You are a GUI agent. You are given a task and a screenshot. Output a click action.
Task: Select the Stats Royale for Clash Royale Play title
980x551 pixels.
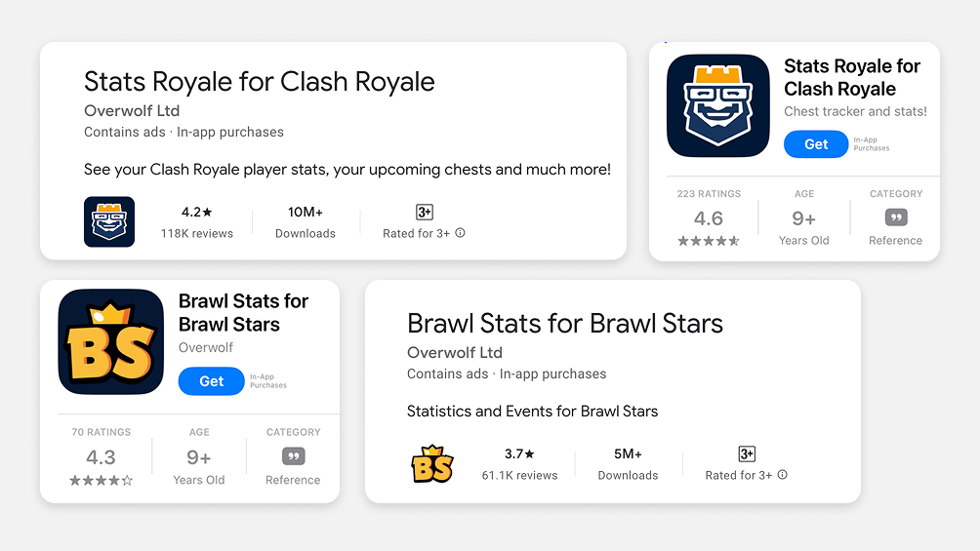(259, 81)
